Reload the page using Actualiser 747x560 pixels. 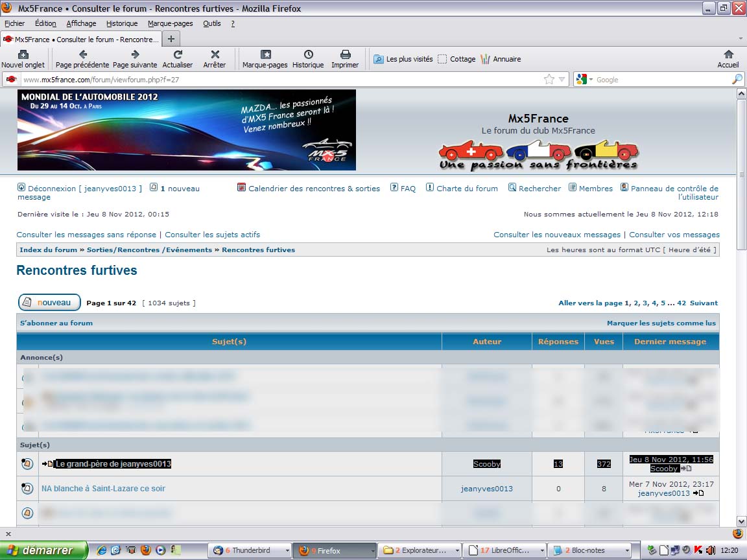pyautogui.click(x=178, y=59)
